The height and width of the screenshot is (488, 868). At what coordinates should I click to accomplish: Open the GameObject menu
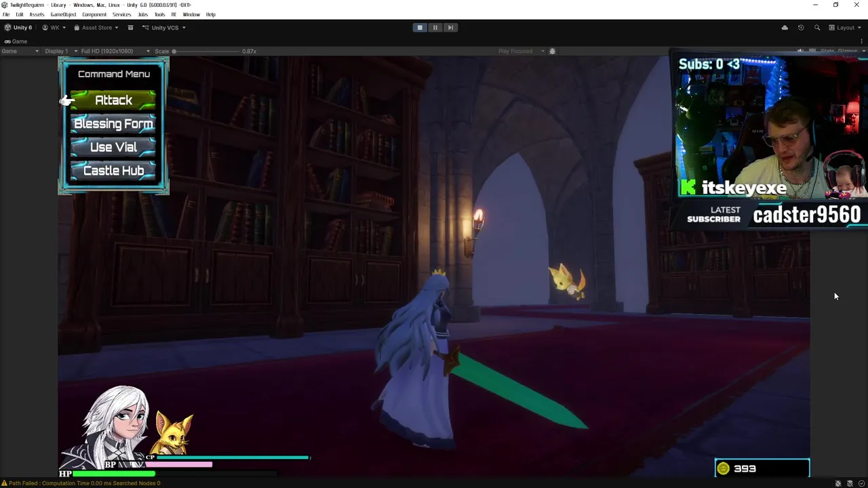pos(63,14)
